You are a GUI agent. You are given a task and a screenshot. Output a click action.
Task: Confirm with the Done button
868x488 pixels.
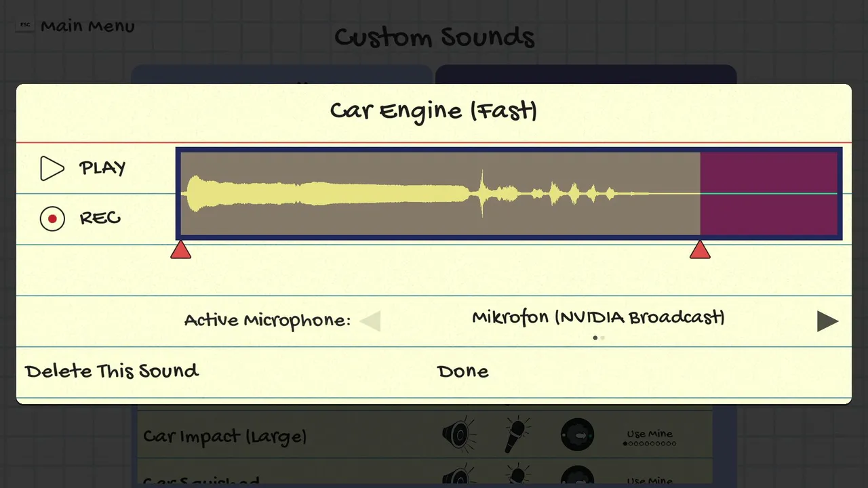click(462, 371)
